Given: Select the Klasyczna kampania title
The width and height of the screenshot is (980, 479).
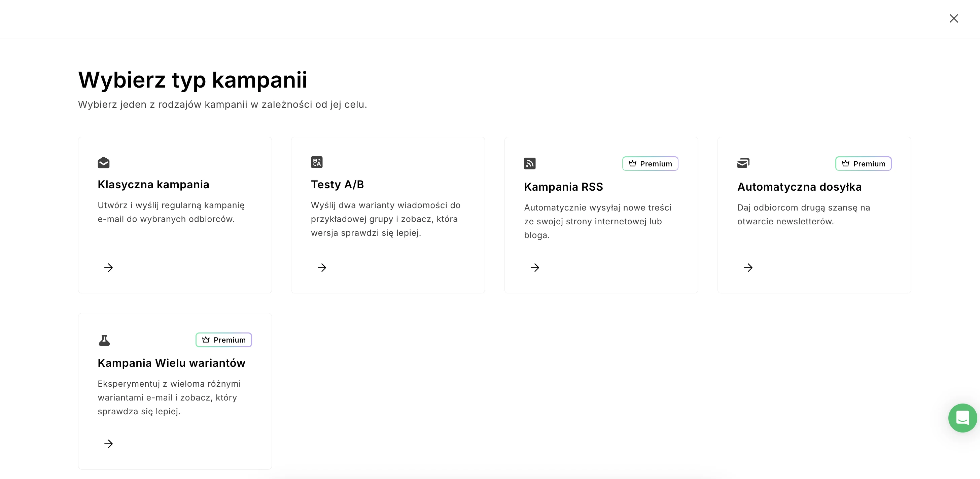Looking at the screenshot, I should coord(153,185).
